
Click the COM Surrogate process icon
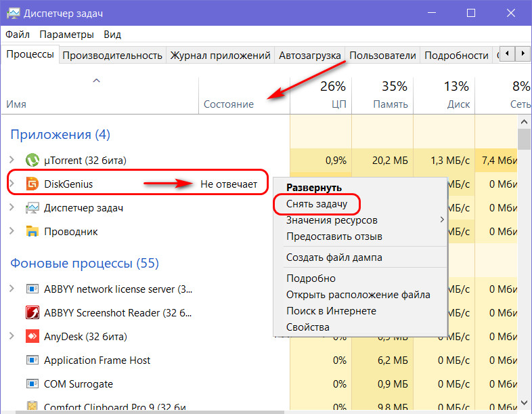[x=32, y=384]
